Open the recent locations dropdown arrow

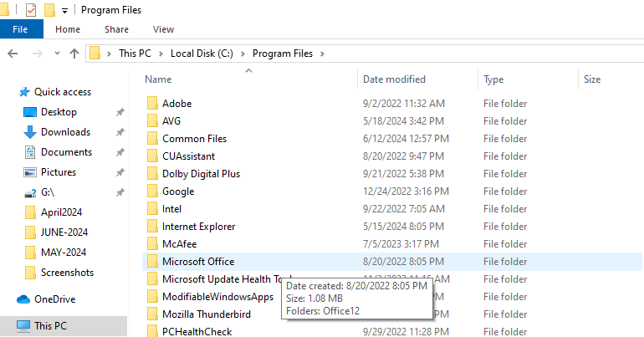pyautogui.click(x=57, y=54)
